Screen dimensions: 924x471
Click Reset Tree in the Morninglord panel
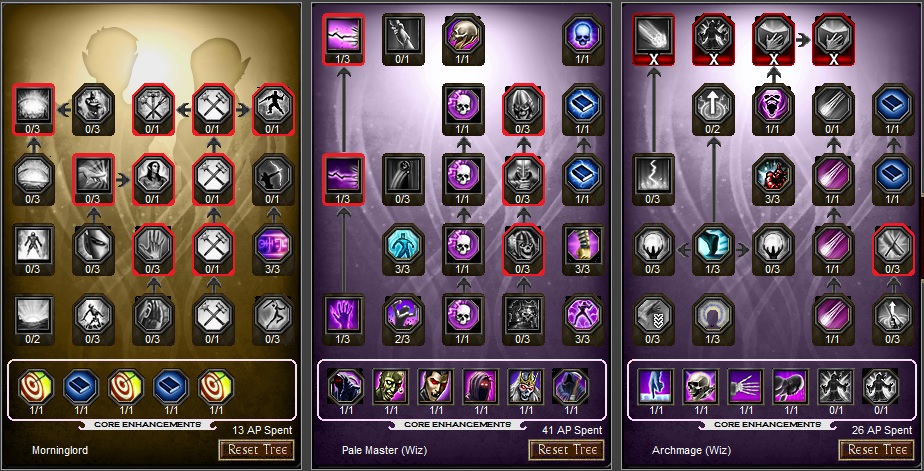(257, 450)
